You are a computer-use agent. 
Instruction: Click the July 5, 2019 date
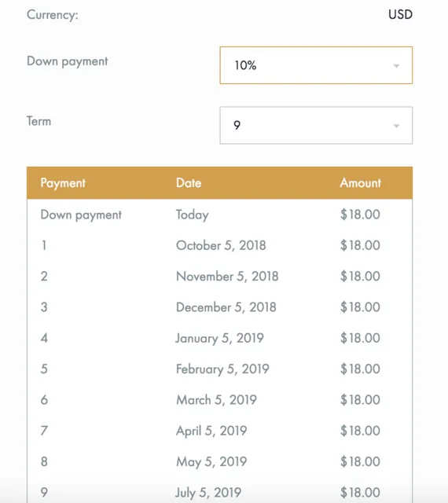[x=208, y=493]
